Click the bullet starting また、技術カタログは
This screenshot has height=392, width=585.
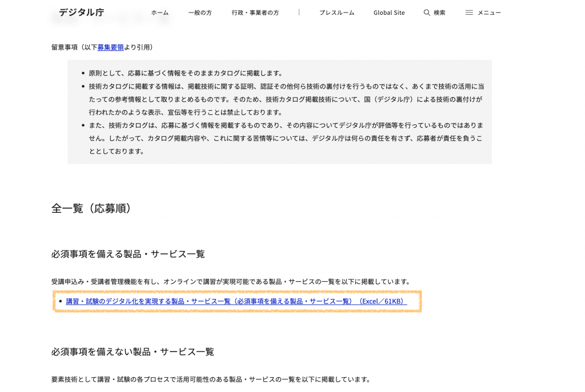pos(286,138)
